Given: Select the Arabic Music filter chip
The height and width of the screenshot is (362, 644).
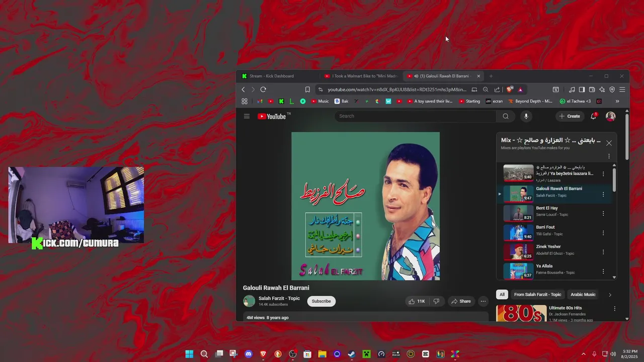Looking at the screenshot, I should click(x=583, y=295).
